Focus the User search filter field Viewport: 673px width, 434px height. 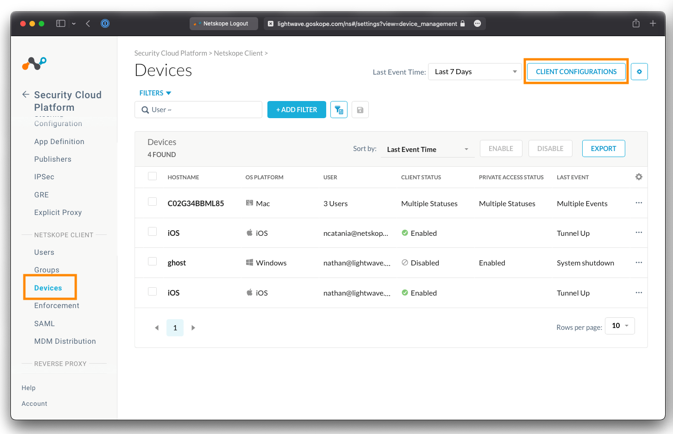(198, 110)
